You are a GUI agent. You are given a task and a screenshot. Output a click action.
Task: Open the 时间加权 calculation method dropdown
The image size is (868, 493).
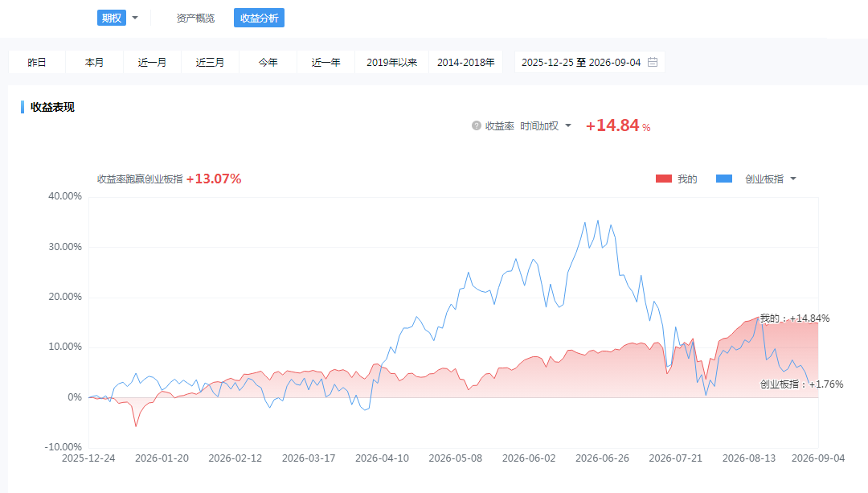(545, 125)
